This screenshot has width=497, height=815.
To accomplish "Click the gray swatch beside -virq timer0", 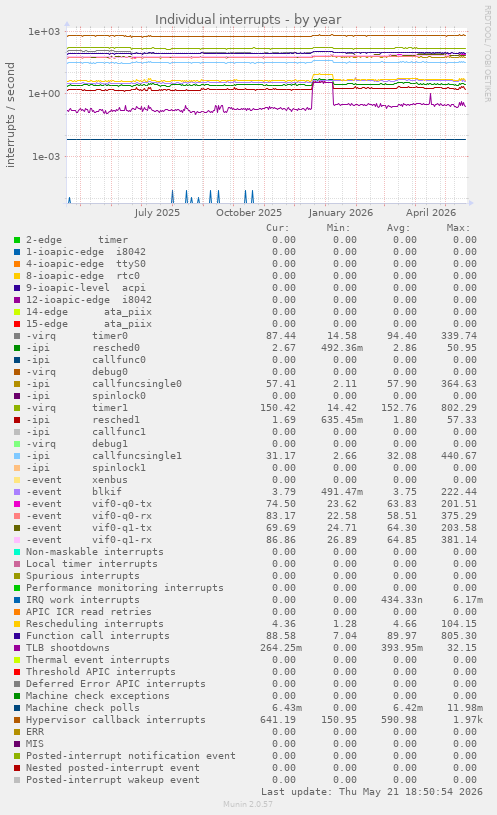I will 17,336.
